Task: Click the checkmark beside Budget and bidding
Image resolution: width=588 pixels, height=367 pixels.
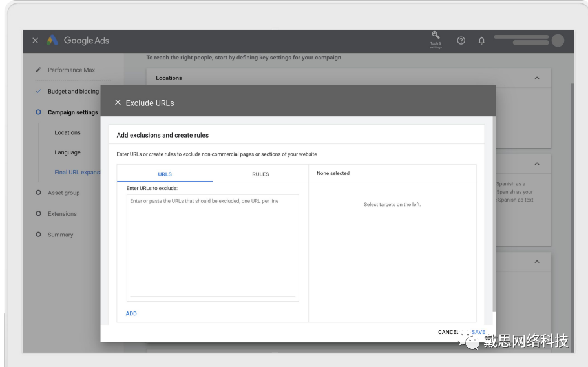Action: point(38,91)
